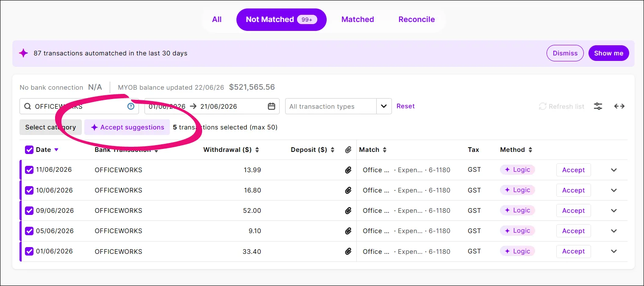The height and width of the screenshot is (286, 644).
Task: Accept the 01/06/2026 Officeworks match
Action: (573, 251)
